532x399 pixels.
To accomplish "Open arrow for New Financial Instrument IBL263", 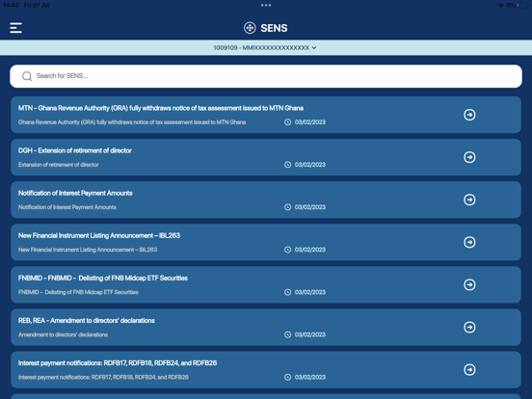I will click(469, 242).
